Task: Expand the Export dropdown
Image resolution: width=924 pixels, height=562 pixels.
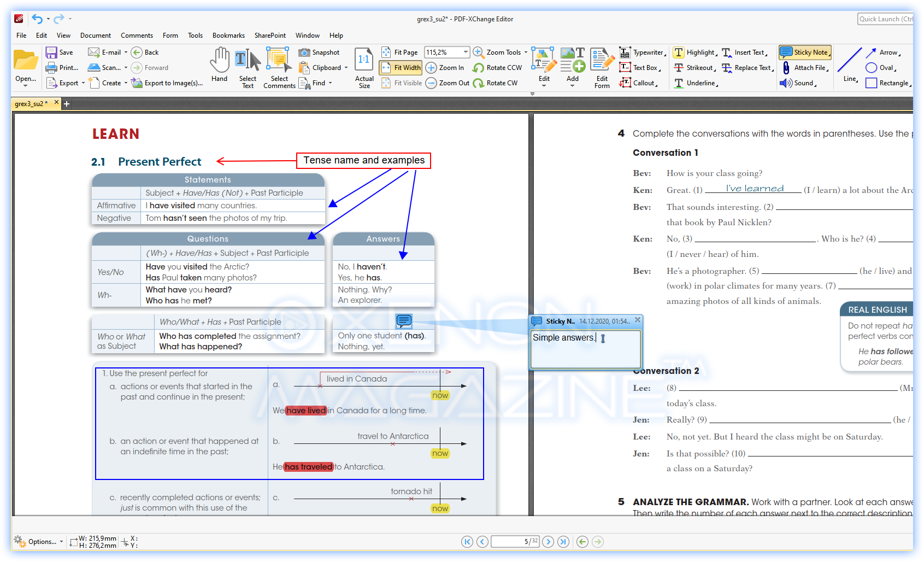Action: pos(83,83)
